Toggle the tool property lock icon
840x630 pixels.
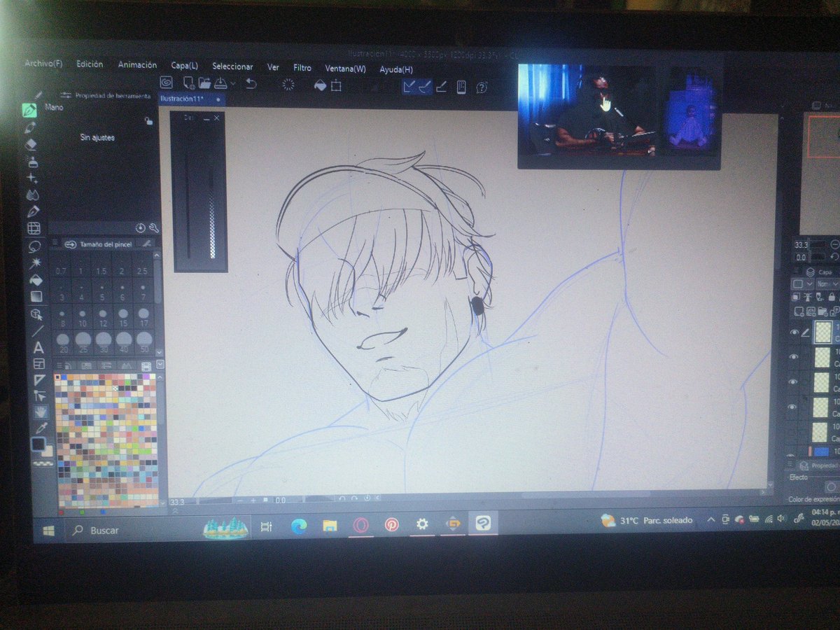tap(148, 120)
